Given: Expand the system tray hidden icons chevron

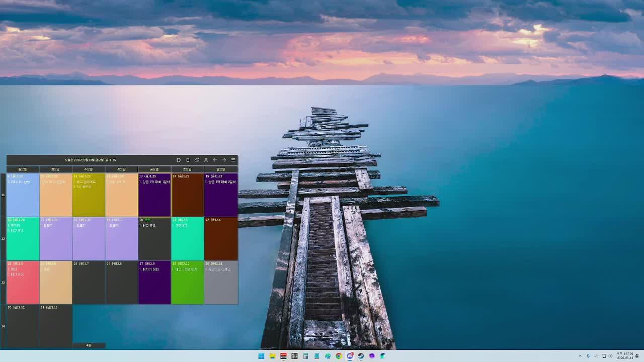Looking at the screenshot, I should pos(580,356).
